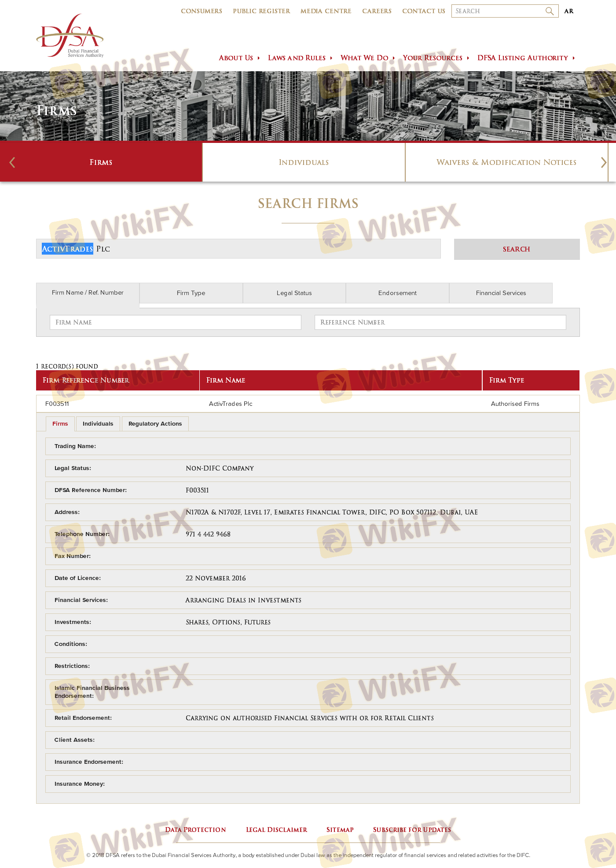Open Public Register link
Image resolution: width=616 pixels, height=868 pixels.
261,11
